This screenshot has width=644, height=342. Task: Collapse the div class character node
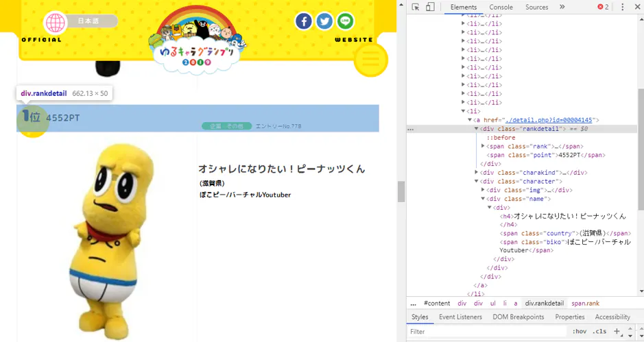coord(477,181)
